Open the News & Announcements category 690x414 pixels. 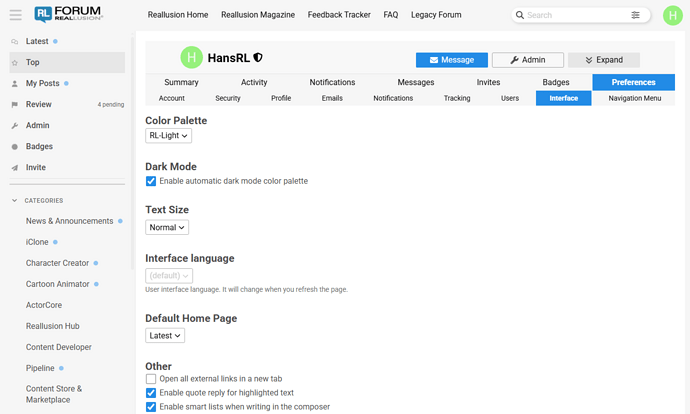tap(69, 221)
